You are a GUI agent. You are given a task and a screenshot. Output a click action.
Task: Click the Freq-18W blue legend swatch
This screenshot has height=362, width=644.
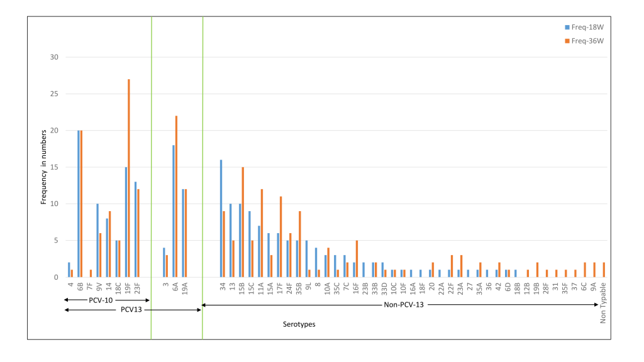pos(567,28)
